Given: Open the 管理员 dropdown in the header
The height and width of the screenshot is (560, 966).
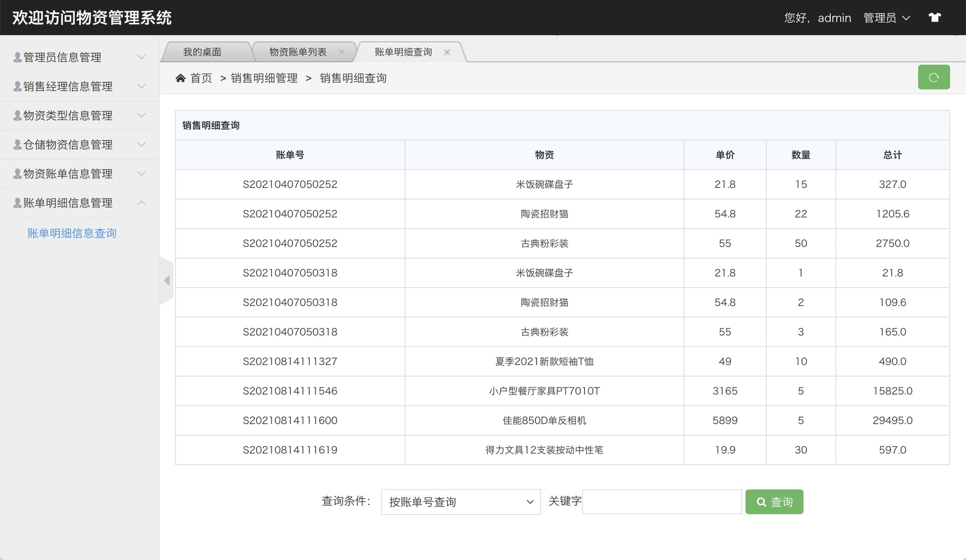Looking at the screenshot, I should click(x=887, y=18).
